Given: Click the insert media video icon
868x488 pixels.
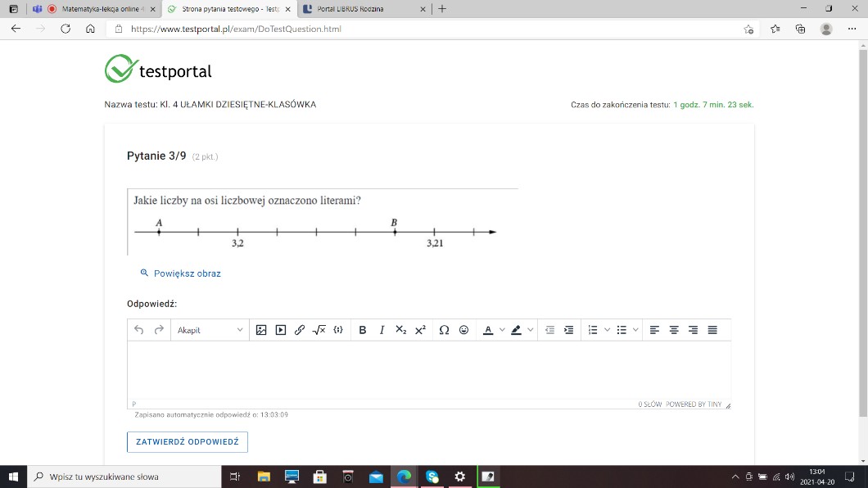Looking at the screenshot, I should (x=281, y=330).
